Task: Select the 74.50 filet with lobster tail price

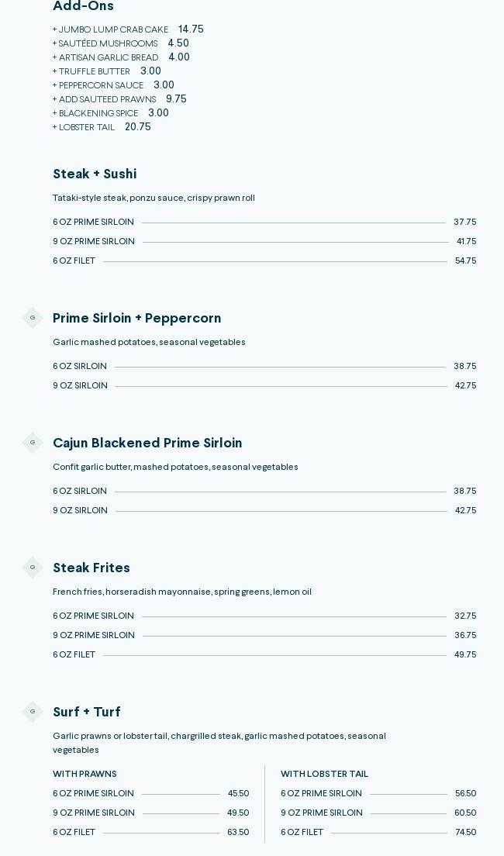Action: pos(465,833)
